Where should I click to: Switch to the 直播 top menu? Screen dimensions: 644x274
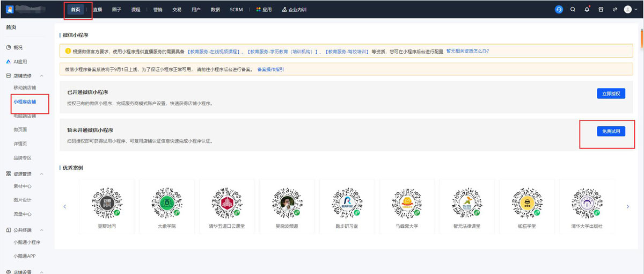[x=97, y=10]
